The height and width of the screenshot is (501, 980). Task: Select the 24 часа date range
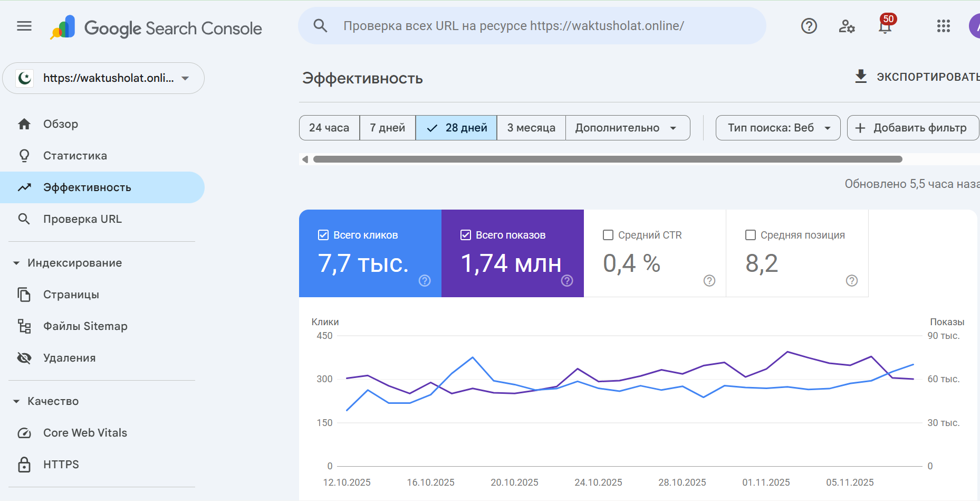[329, 128]
